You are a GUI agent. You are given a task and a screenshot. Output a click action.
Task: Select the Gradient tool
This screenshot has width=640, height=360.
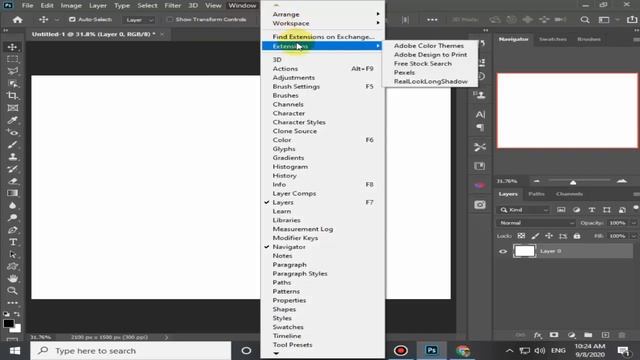(x=12, y=193)
